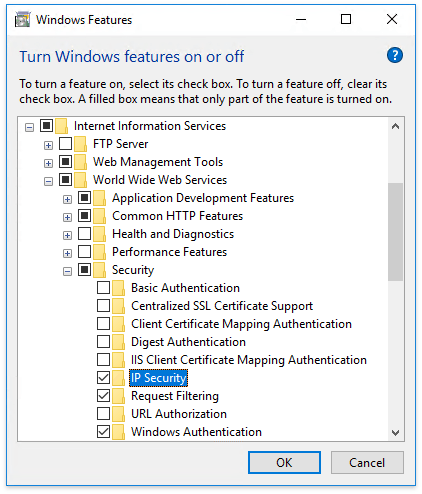This screenshot has height=494, width=422.
Task: Confirm changes with the OK button
Action: [x=284, y=463]
